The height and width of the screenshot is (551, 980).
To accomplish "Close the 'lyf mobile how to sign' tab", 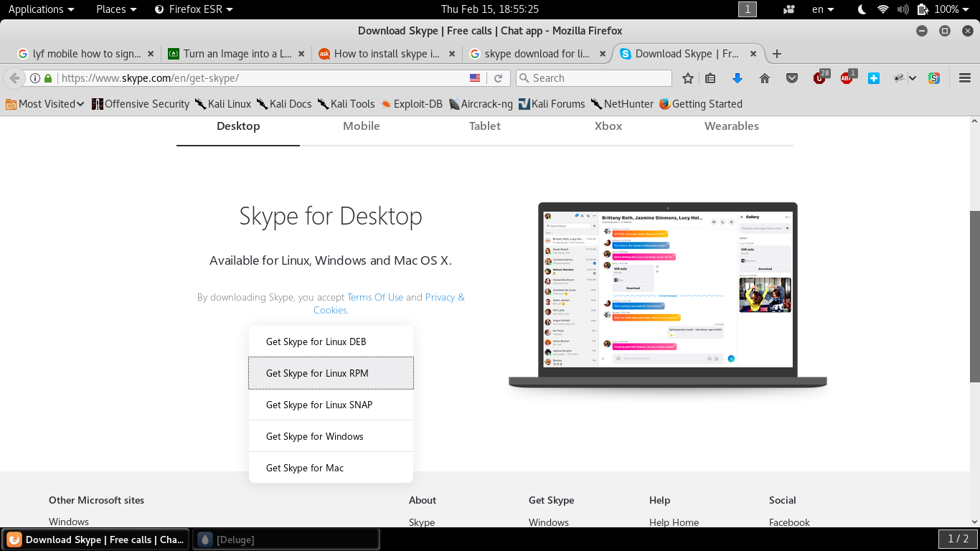I will pyautogui.click(x=151, y=54).
